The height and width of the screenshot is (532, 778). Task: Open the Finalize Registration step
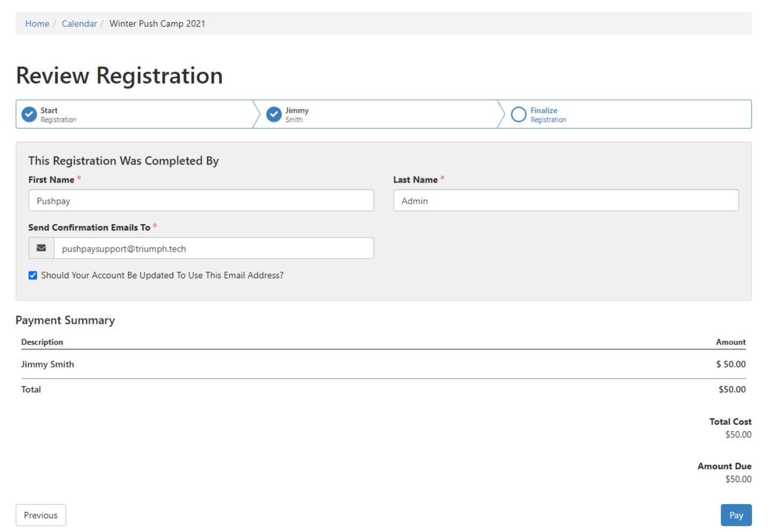548,114
